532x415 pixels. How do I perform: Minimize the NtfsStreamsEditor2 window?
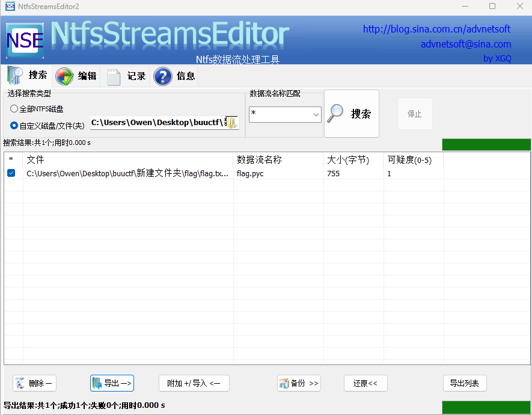point(465,6)
